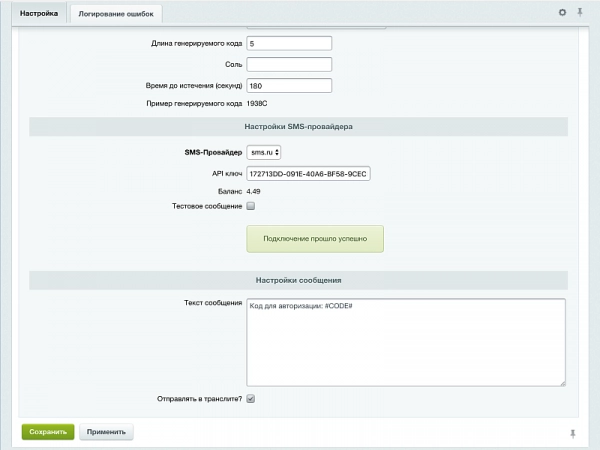The height and width of the screenshot is (450, 600).
Task: Uncheck Отправлять в транслите checkbox
Action: pos(251,399)
